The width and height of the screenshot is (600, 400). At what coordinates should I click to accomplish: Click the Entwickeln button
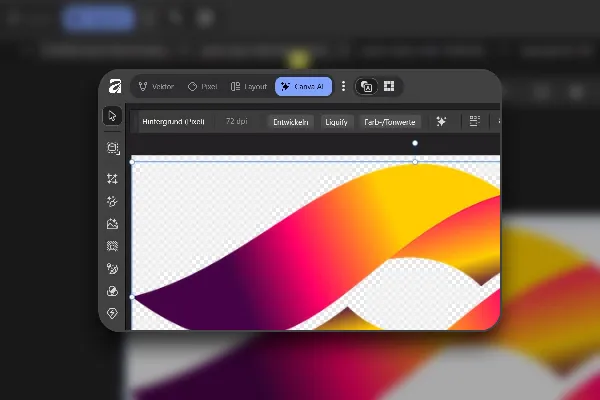pos(291,122)
